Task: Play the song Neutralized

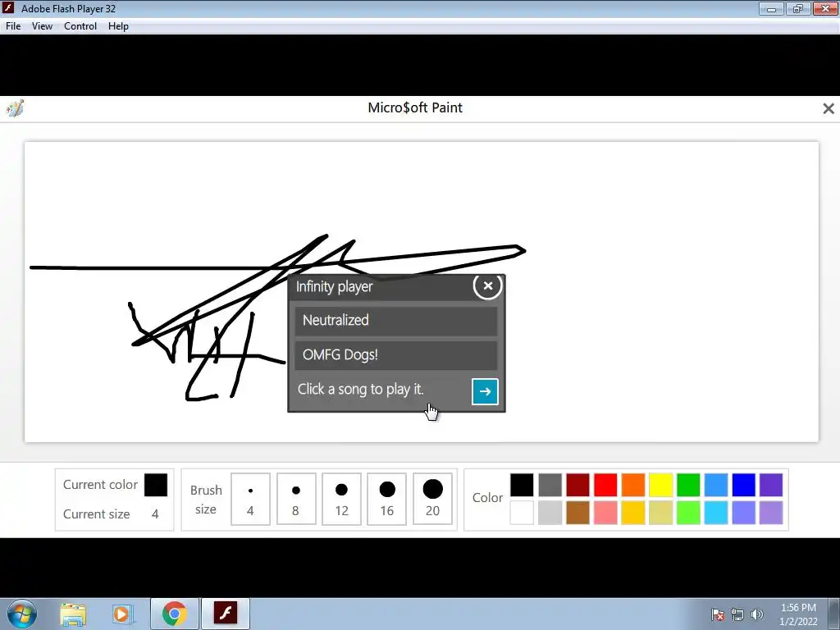Action: pyautogui.click(x=396, y=321)
